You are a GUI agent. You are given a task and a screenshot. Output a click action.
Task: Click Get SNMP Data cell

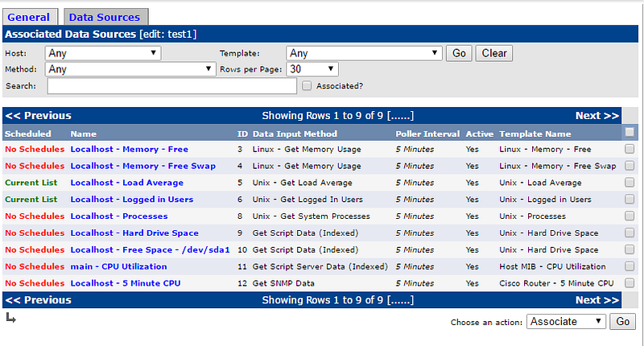click(283, 283)
